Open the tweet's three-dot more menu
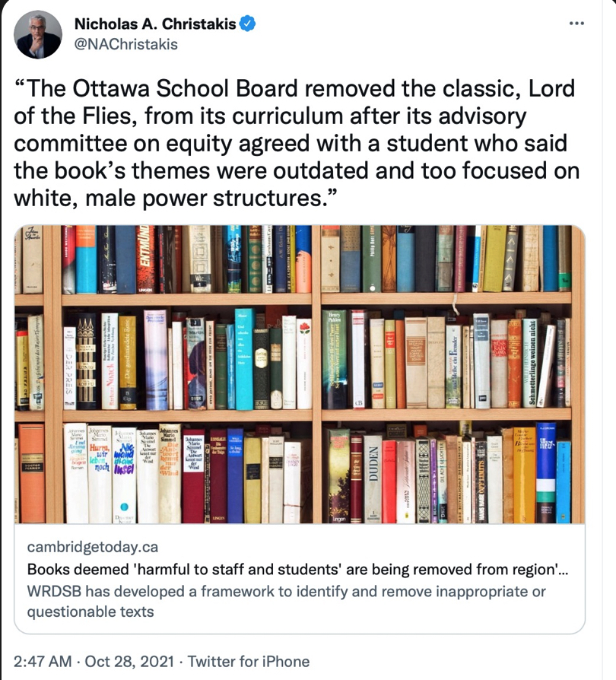 pos(578,24)
